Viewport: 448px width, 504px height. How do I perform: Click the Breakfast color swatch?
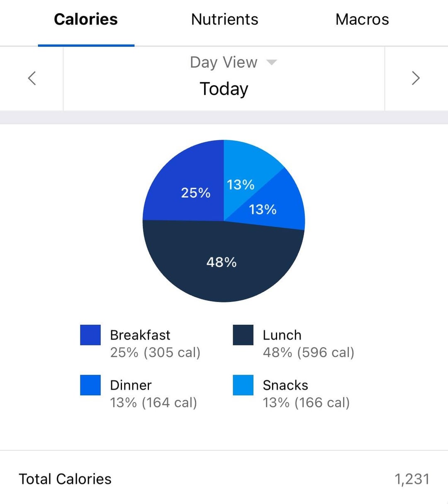(90, 335)
